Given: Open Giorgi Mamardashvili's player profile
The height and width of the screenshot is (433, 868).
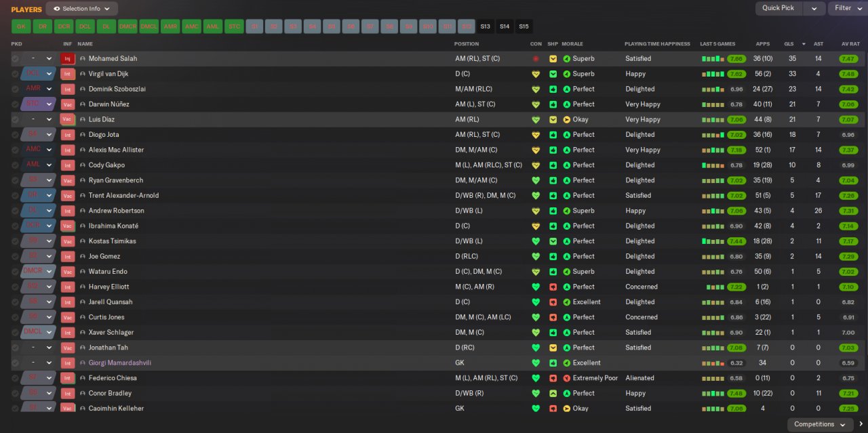Looking at the screenshot, I should [x=120, y=363].
